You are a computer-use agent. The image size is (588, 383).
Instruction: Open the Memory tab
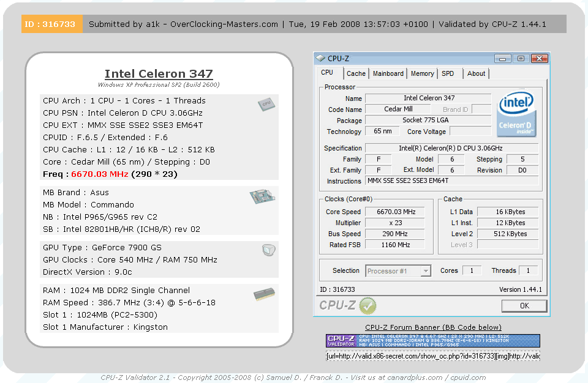(422, 74)
